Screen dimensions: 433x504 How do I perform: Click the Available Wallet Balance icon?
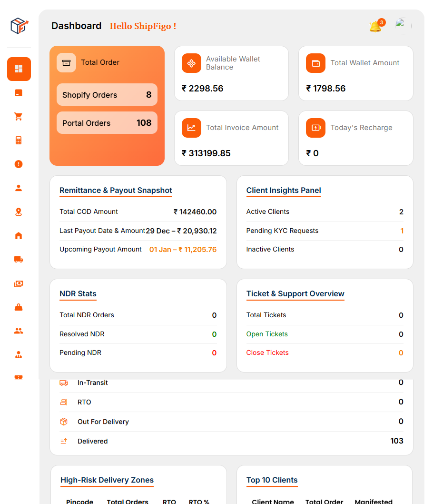click(x=191, y=63)
